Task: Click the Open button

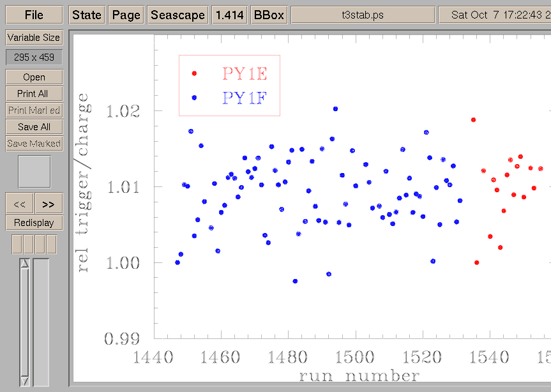Action: 34,77
